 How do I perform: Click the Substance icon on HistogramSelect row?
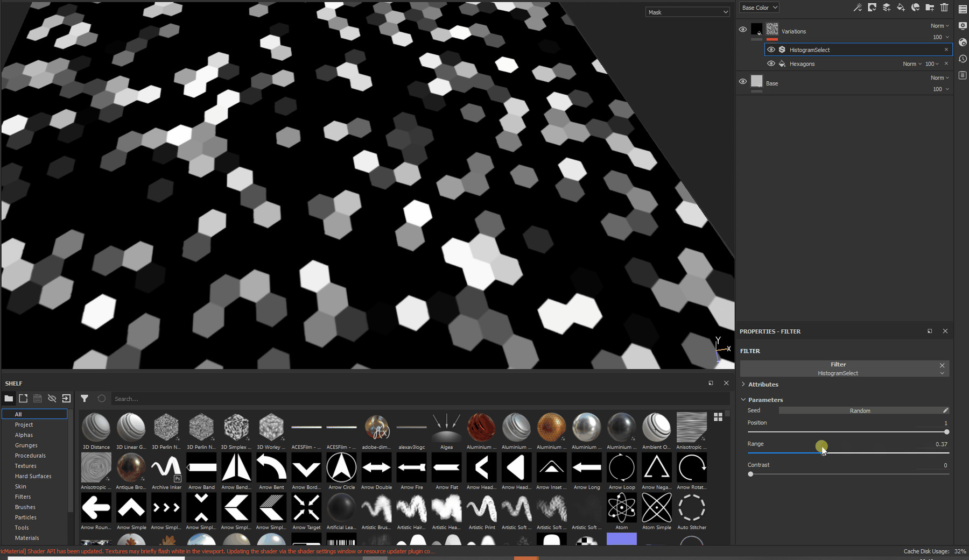coord(782,49)
